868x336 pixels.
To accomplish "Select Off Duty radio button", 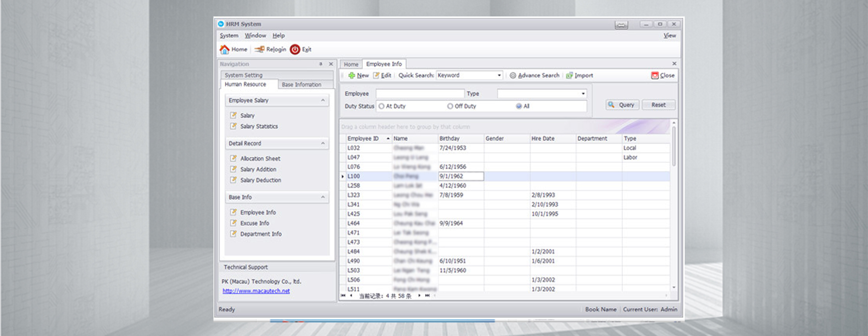I will [x=450, y=106].
